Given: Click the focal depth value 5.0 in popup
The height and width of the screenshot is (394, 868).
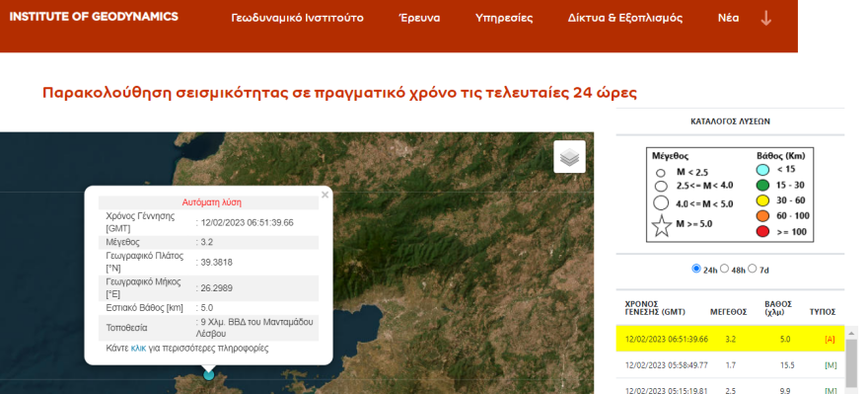Looking at the screenshot, I should pyautogui.click(x=207, y=307).
